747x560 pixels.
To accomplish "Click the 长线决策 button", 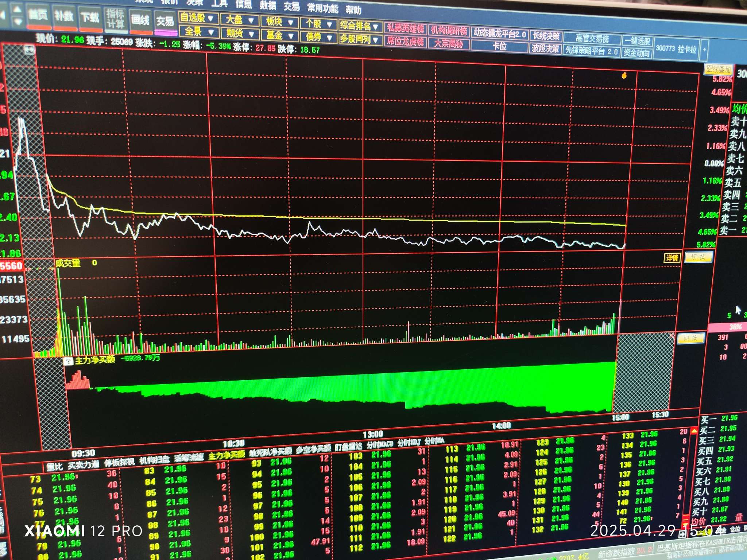I will (546, 36).
